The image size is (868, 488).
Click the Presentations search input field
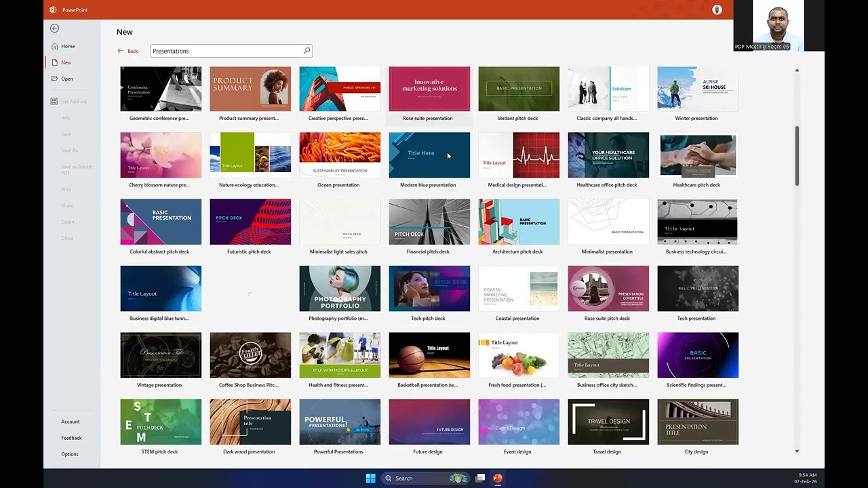(231, 51)
